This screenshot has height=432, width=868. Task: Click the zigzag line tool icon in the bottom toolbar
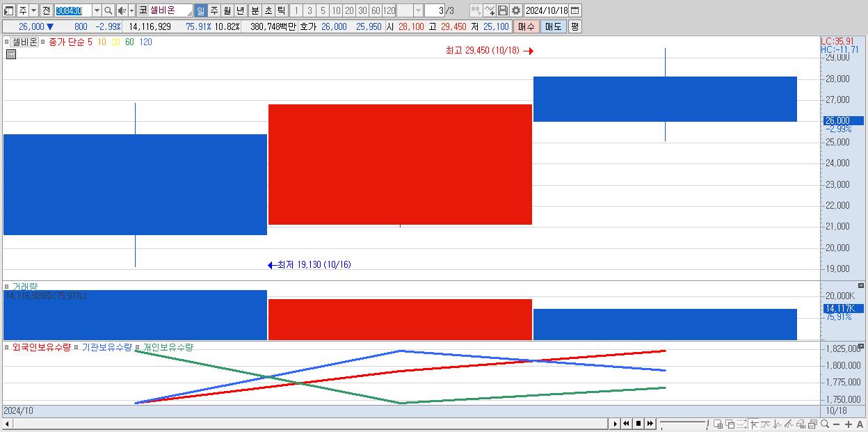click(777, 424)
